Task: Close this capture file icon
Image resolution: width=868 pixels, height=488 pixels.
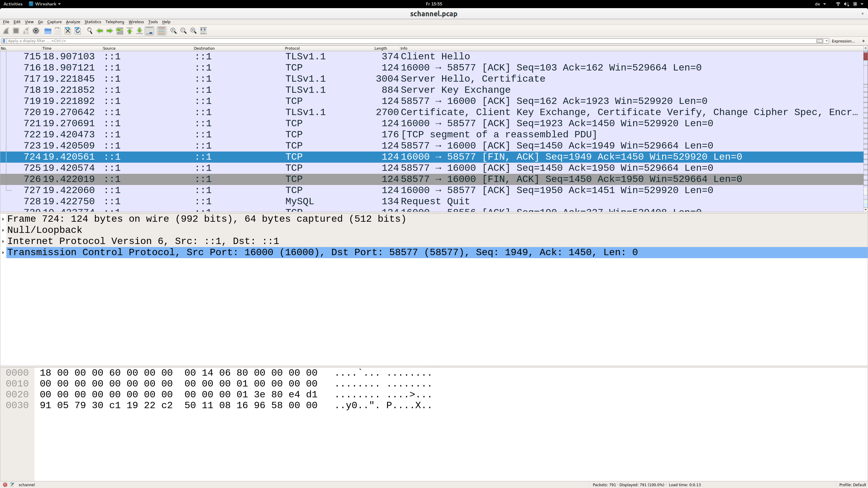Action: pos(68,31)
